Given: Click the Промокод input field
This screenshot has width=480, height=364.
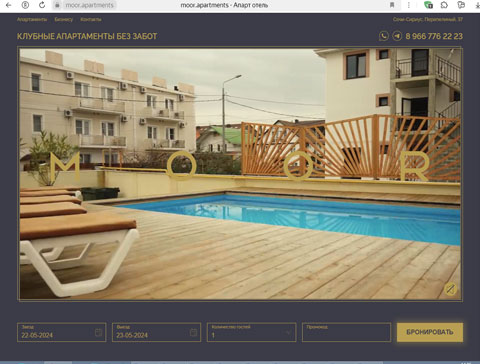Looking at the screenshot, I should [346, 332].
